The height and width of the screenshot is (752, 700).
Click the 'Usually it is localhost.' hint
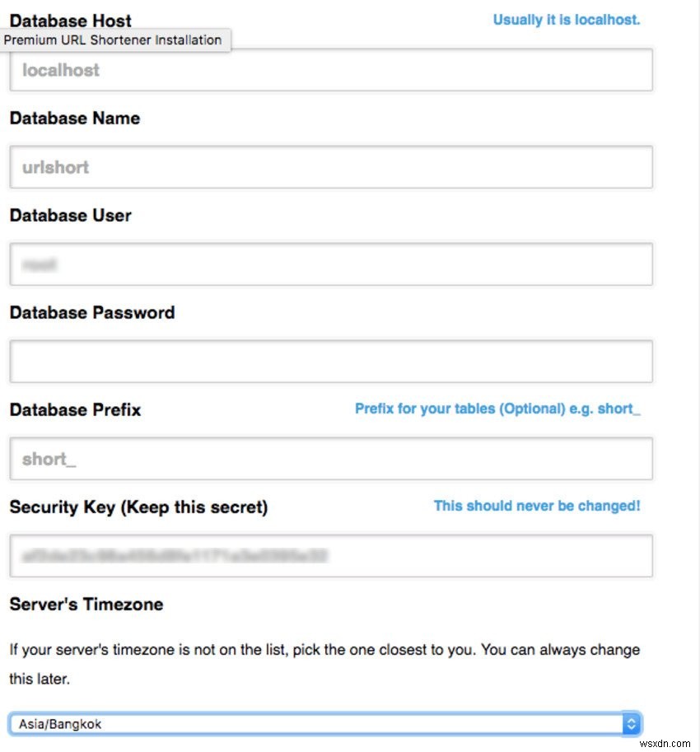pos(566,20)
